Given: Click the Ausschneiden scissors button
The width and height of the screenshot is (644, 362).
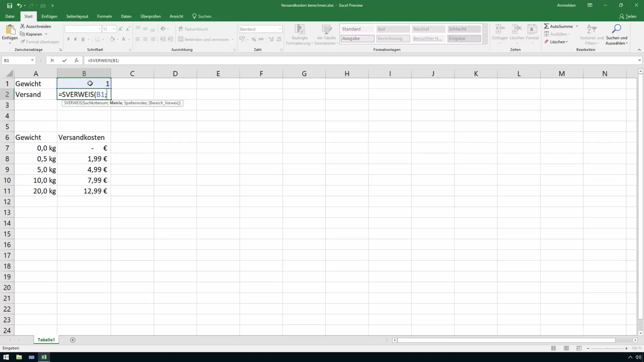Looking at the screenshot, I should point(36,26).
